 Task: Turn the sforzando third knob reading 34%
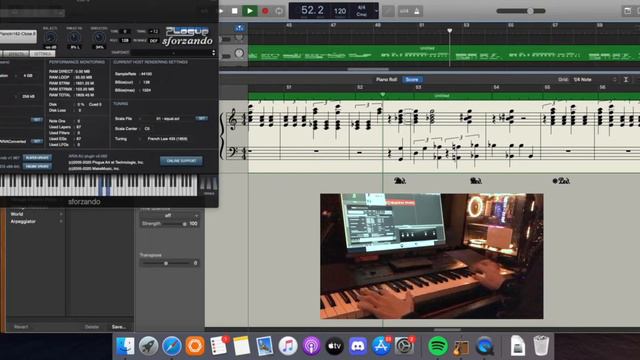click(x=99, y=38)
